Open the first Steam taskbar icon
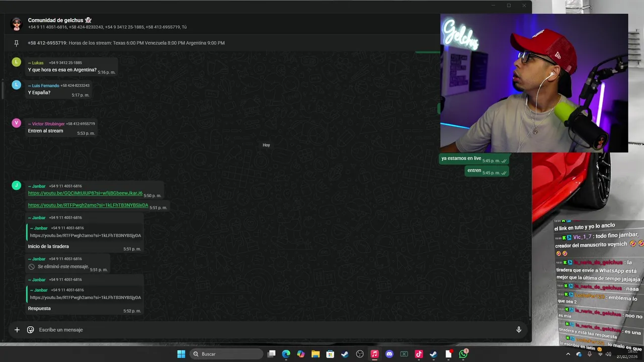644x362 pixels. [x=345, y=354]
